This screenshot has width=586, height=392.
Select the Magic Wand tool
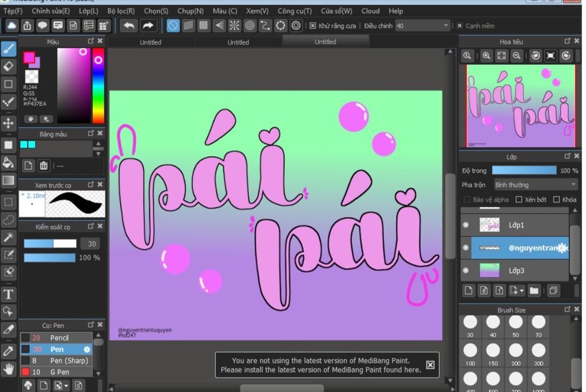click(x=9, y=237)
